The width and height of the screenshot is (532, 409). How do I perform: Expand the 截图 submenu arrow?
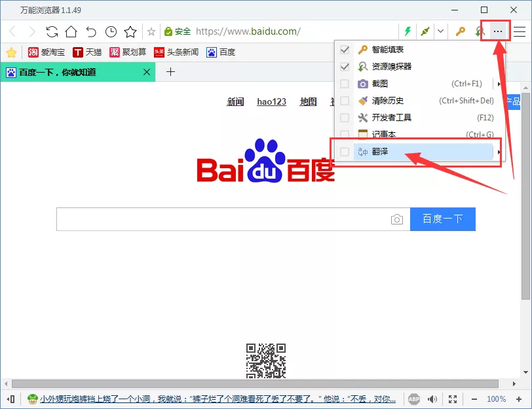coord(499,84)
